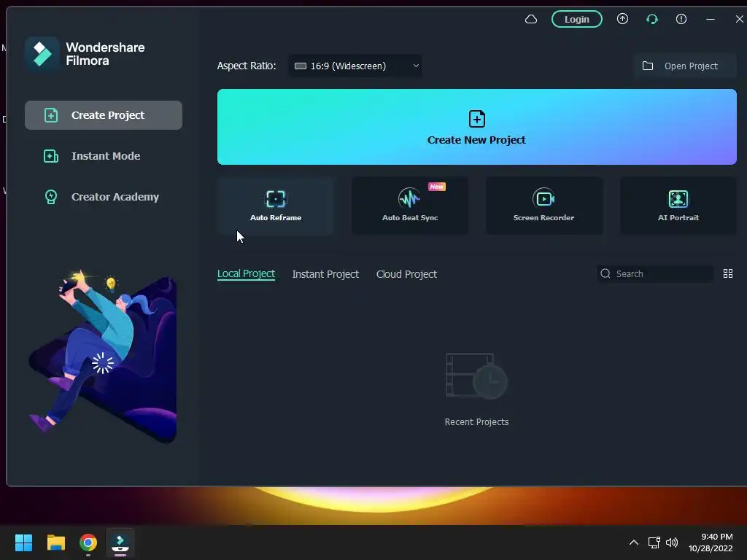Image resolution: width=747 pixels, height=560 pixels.
Task: Expand the Aspect Ratio dropdown
Action: coord(355,66)
